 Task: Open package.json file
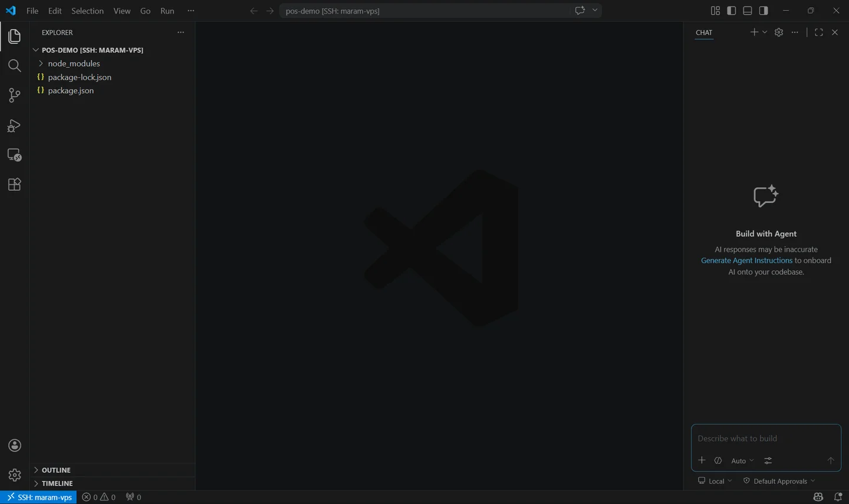pyautogui.click(x=112, y=91)
